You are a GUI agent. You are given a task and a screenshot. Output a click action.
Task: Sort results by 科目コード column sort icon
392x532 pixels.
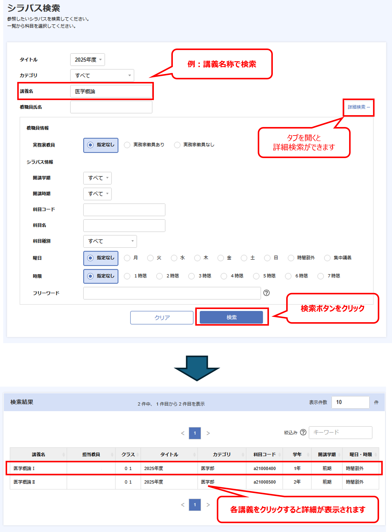point(280,454)
